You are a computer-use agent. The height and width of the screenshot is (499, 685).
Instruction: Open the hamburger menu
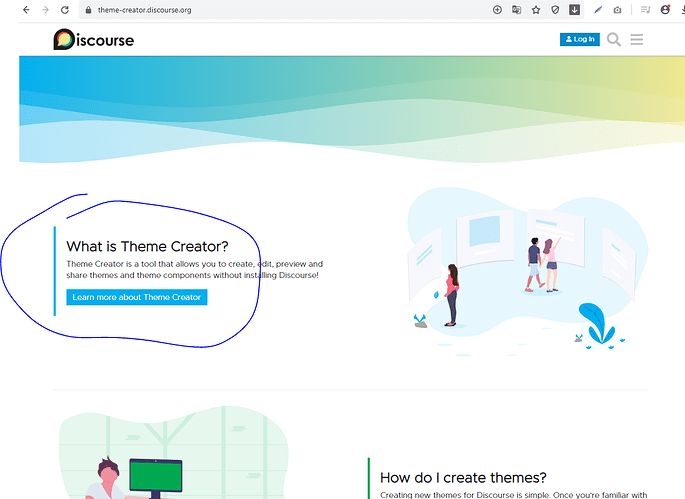click(x=637, y=40)
